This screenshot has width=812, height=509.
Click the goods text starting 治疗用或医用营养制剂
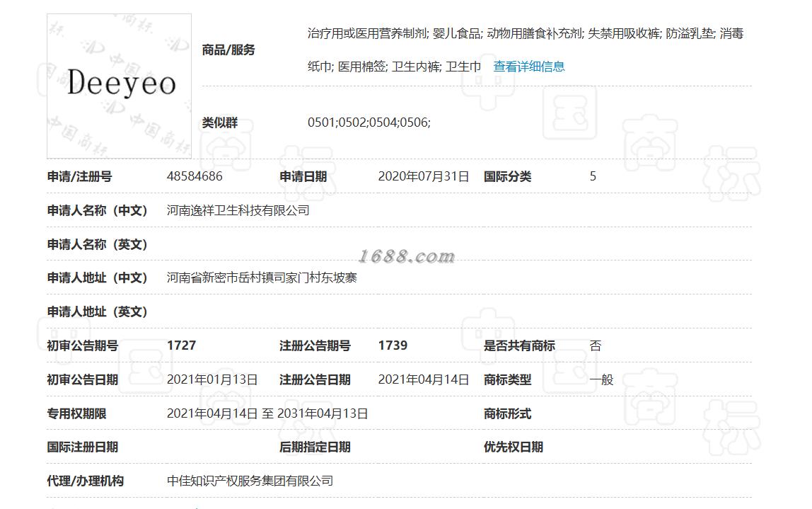tap(526, 34)
